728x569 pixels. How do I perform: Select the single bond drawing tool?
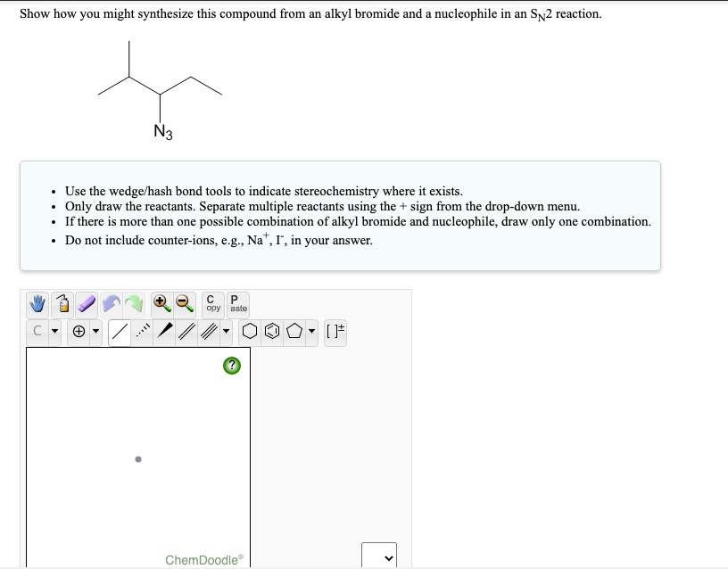117,333
